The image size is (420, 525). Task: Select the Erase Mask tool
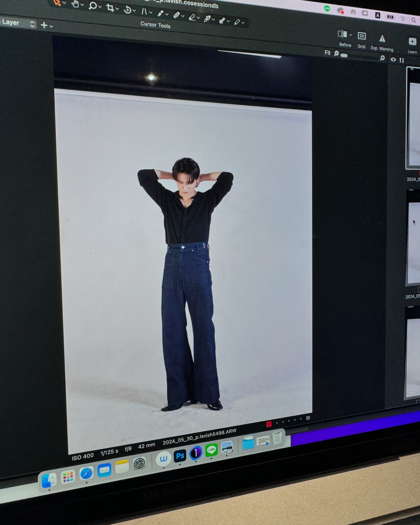(192, 17)
